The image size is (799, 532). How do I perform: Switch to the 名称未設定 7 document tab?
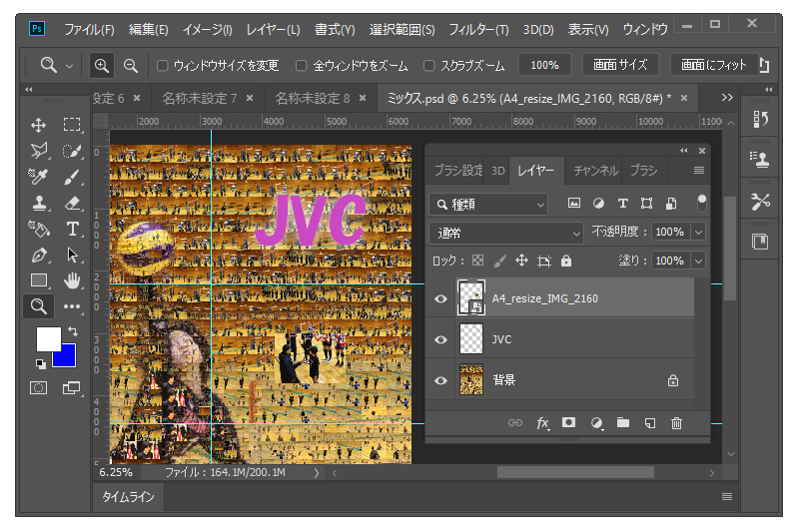[x=199, y=98]
